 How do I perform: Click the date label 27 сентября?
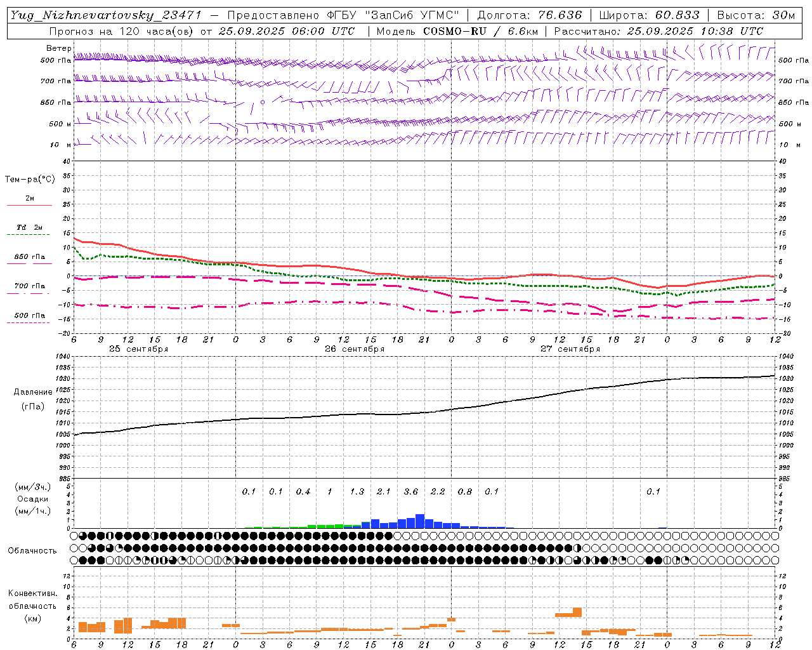pyautogui.click(x=570, y=349)
